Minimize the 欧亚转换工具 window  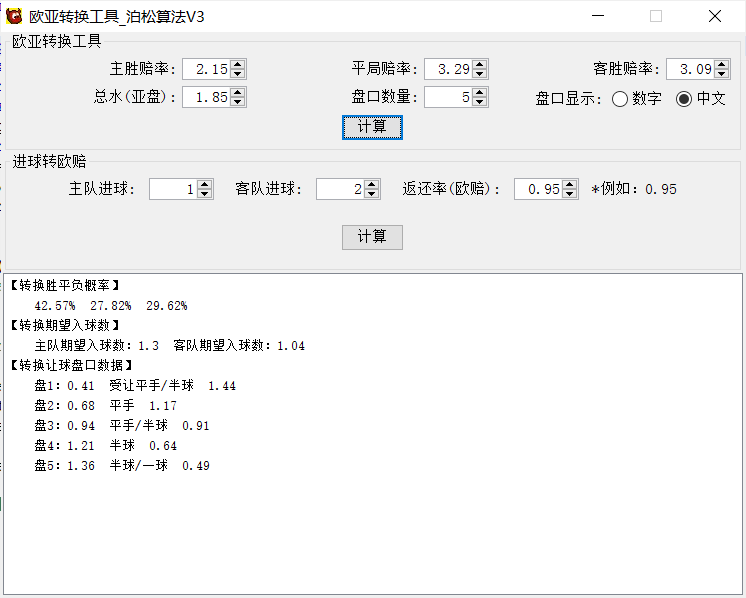click(x=598, y=16)
